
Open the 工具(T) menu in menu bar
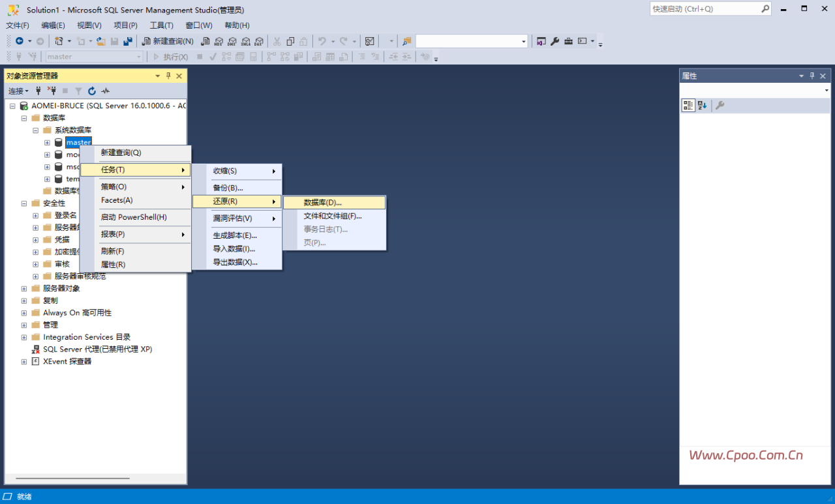162,25
